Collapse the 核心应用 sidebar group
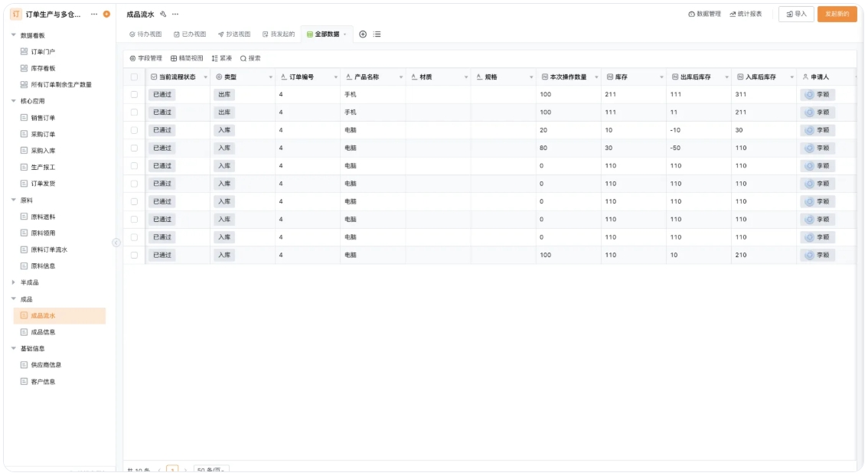Screen dimensions: 868x476 click(x=13, y=101)
